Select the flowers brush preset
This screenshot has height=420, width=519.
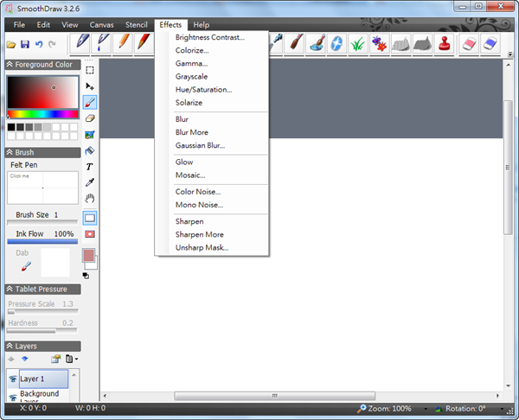pos(380,44)
